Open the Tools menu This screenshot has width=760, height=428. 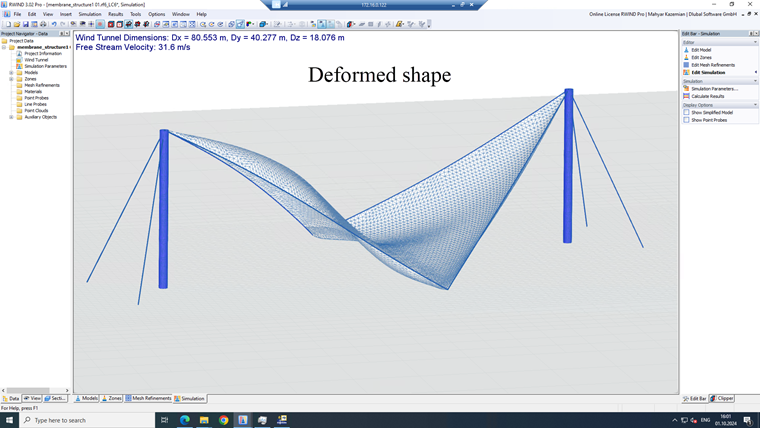[136, 14]
